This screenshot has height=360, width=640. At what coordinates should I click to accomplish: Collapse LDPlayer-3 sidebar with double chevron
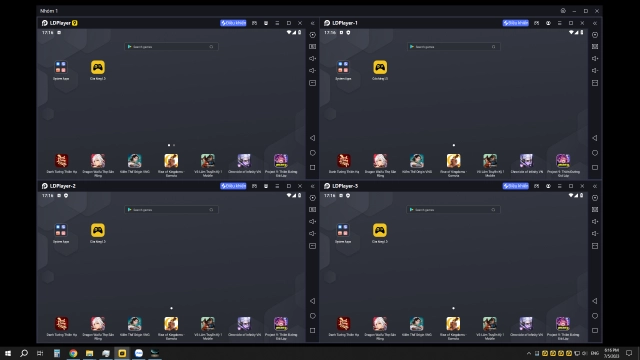tap(595, 186)
